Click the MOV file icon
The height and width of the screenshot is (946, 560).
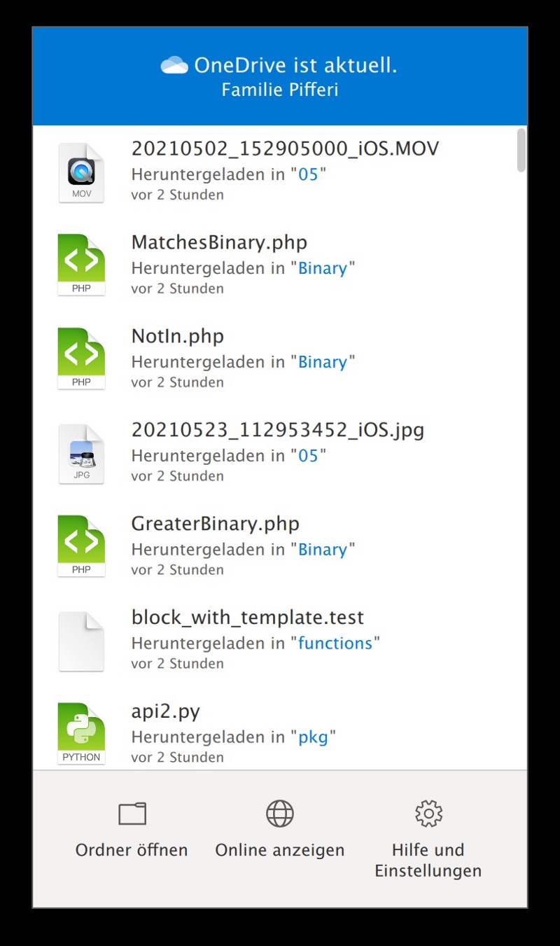(81, 173)
